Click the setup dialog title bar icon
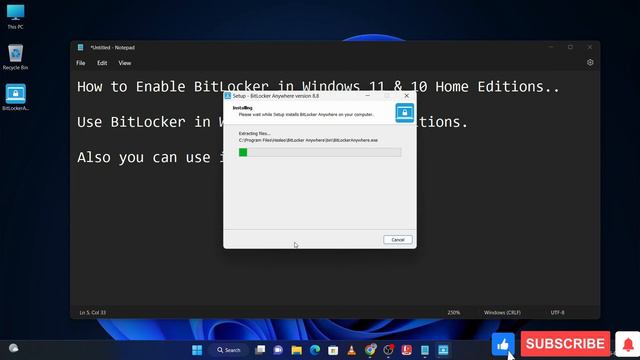The width and height of the screenshot is (640, 360). (x=228, y=96)
